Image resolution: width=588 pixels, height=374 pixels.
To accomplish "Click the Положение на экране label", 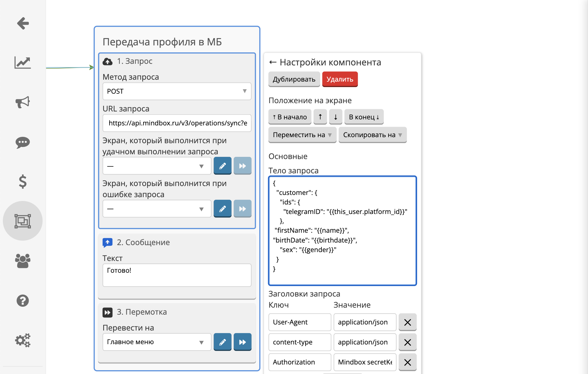I will (x=310, y=101).
